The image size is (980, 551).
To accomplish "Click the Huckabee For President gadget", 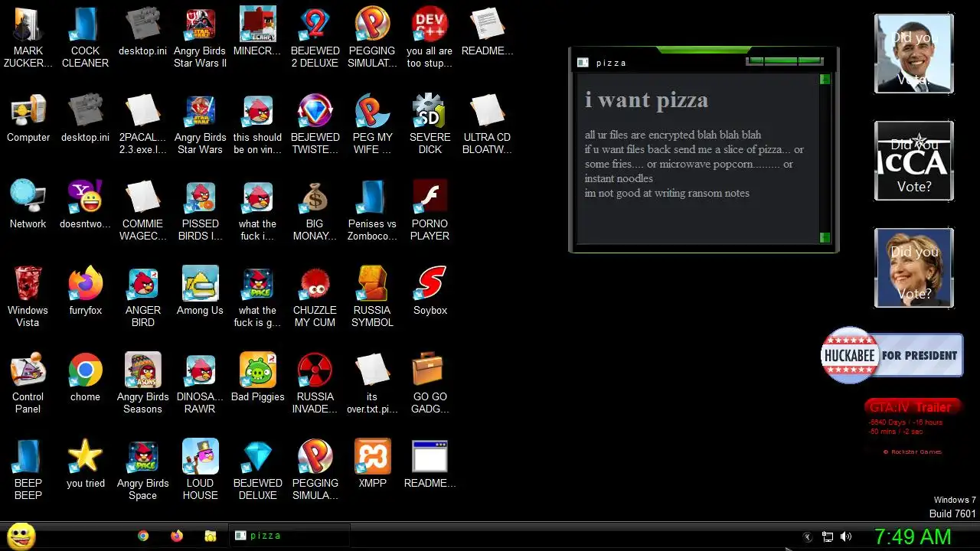I will (x=891, y=355).
